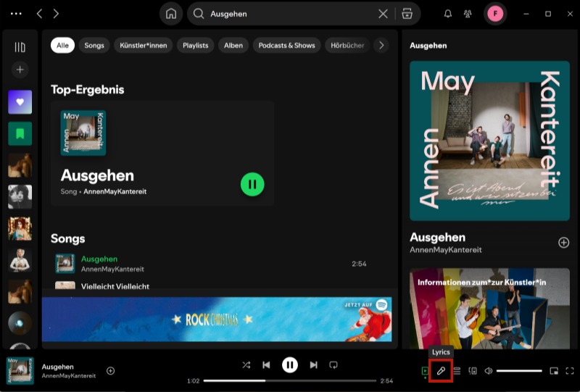Open the miniplayer
The width and height of the screenshot is (580, 392).
[554, 371]
